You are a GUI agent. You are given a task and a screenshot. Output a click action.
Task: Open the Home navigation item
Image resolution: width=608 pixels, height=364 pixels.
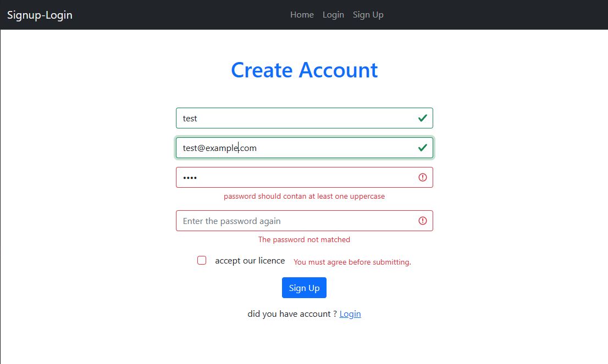(x=302, y=15)
